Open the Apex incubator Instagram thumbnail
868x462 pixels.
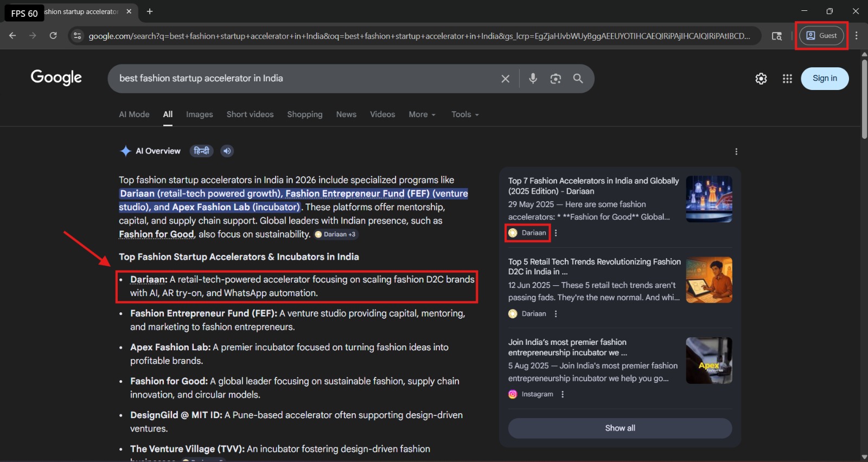tap(709, 361)
